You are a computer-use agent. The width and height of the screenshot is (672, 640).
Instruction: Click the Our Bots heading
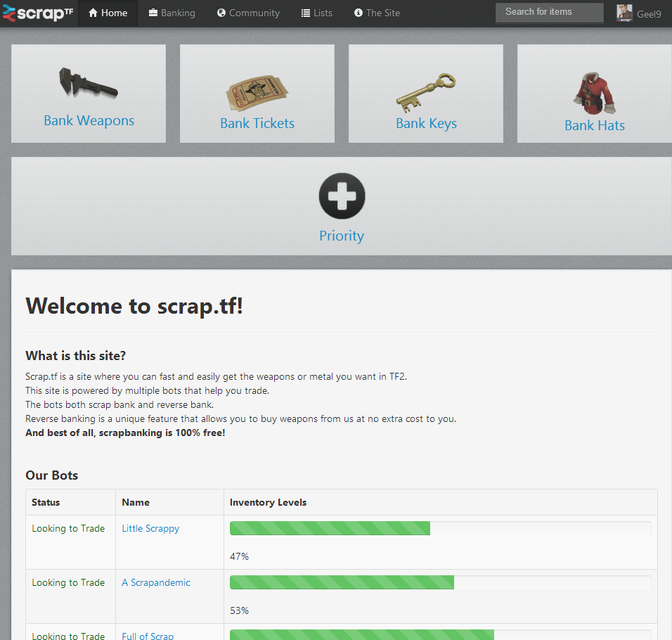(x=52, y=475)
